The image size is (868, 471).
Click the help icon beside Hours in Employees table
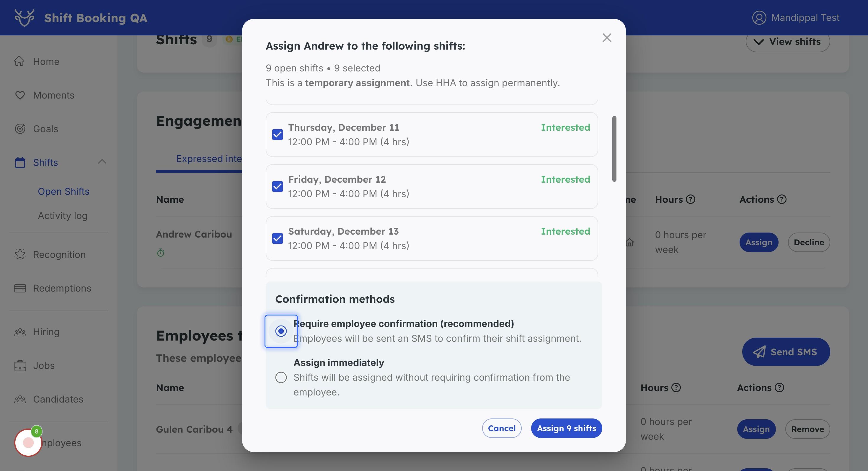[x=676, y=387]
